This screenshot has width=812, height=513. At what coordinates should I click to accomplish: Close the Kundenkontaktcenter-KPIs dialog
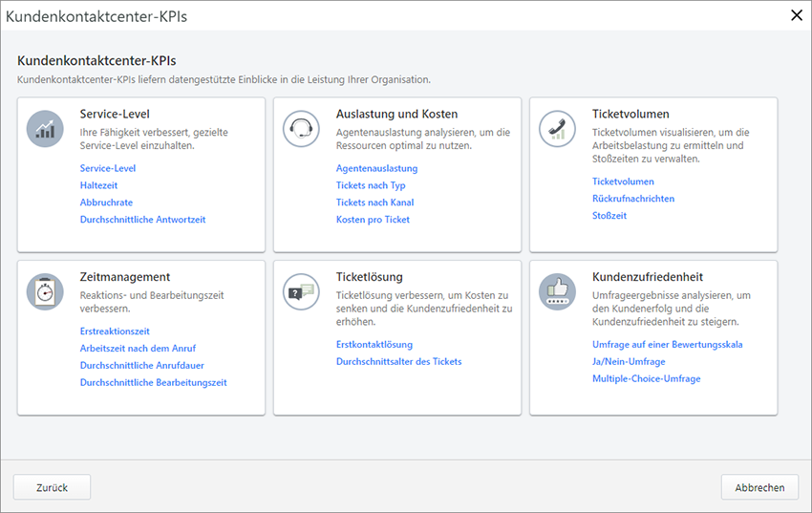point(797,14)
